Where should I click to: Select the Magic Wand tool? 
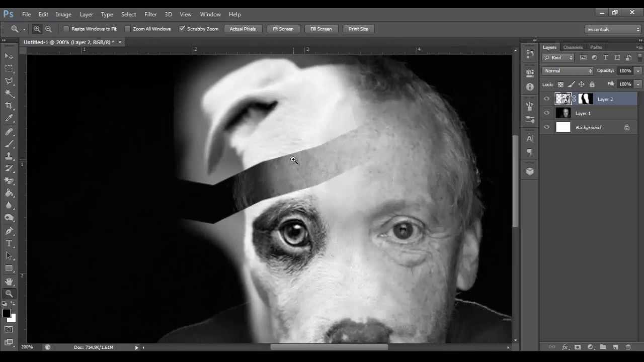pos(9,94)
